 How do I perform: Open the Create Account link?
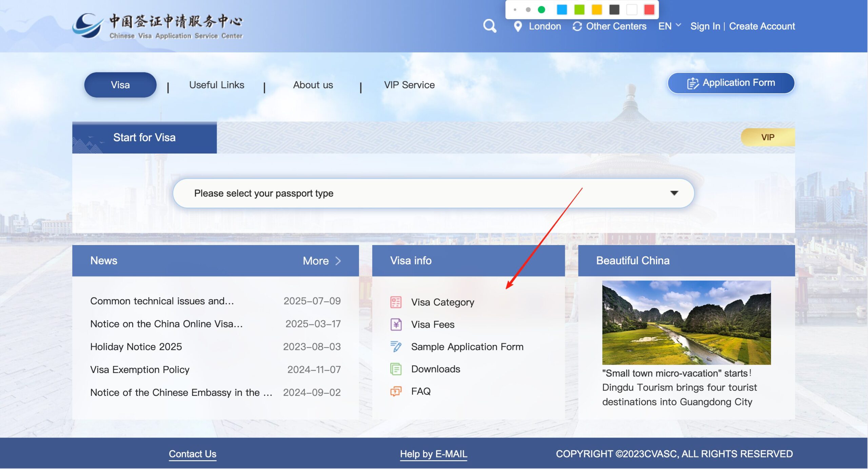[762, 26]
